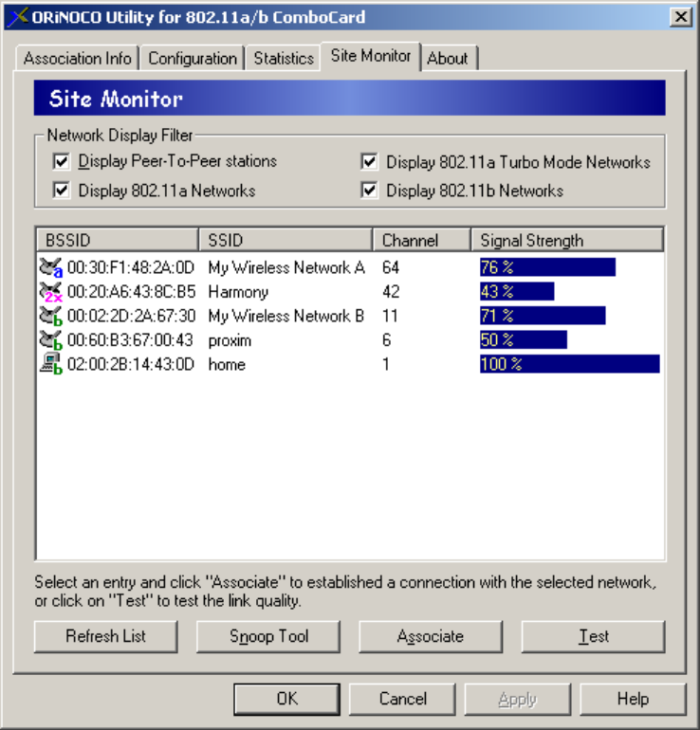This screenshot has width=700, height=730.
Task: Click channel value 64
Action: (390, 267)
